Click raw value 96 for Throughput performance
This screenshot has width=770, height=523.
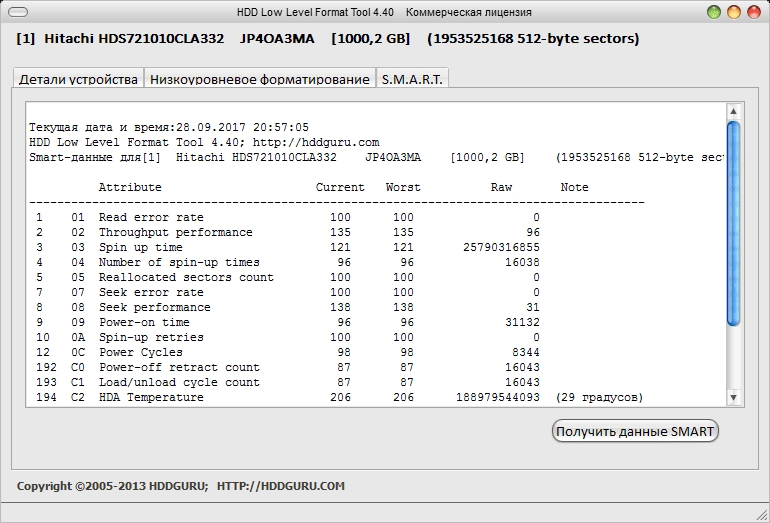click(x=533, y=232)
